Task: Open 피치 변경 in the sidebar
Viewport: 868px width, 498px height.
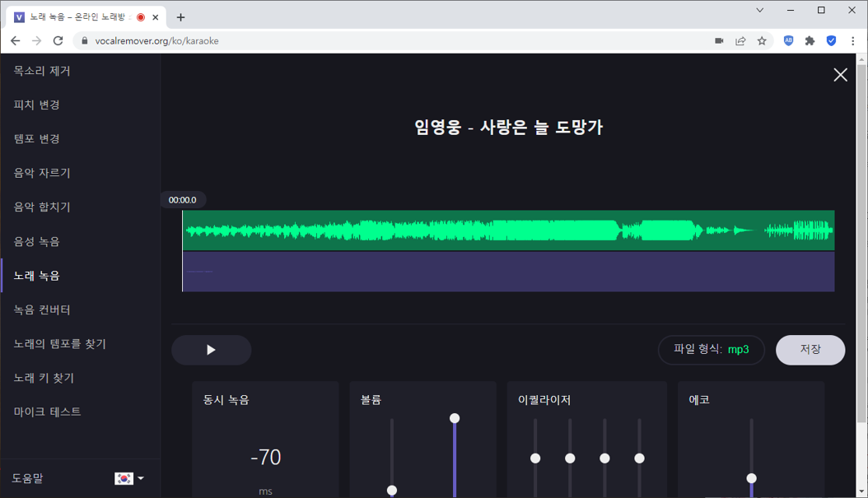Action: tap(36, 105)
